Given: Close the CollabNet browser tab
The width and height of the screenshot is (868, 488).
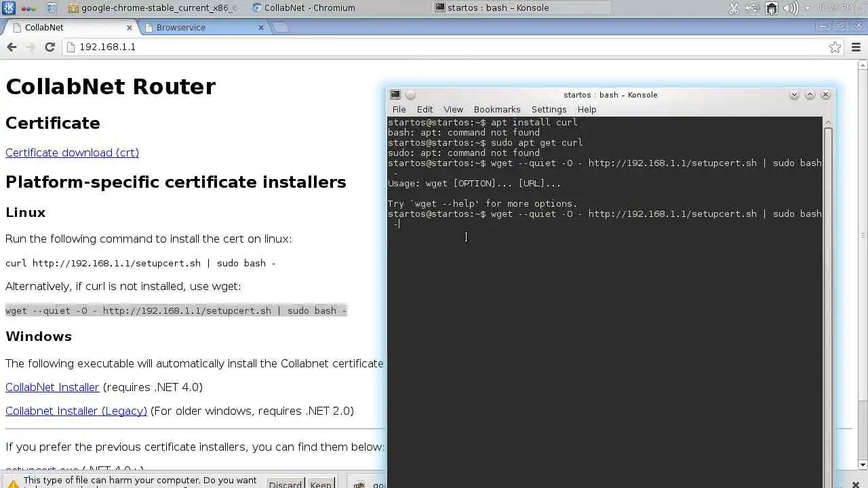Looking at the screenshot, I should (130, 28).
